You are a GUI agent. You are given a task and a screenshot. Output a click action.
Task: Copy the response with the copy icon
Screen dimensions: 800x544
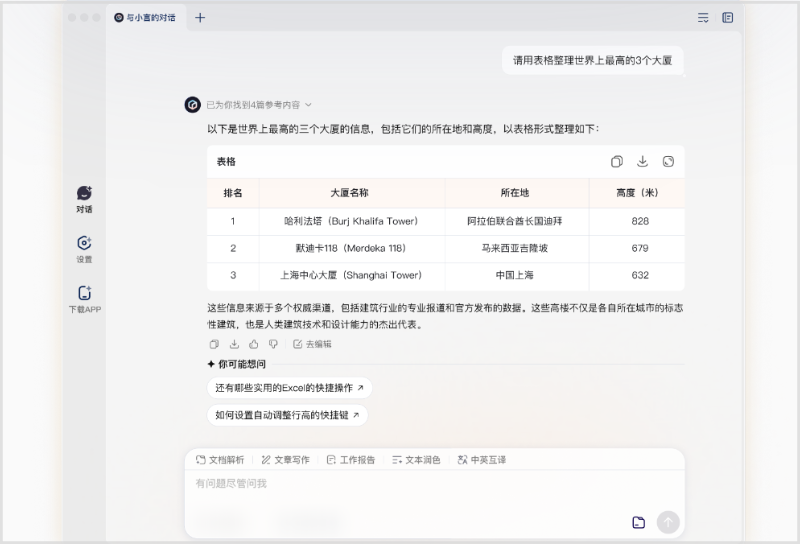coord(213,344)
